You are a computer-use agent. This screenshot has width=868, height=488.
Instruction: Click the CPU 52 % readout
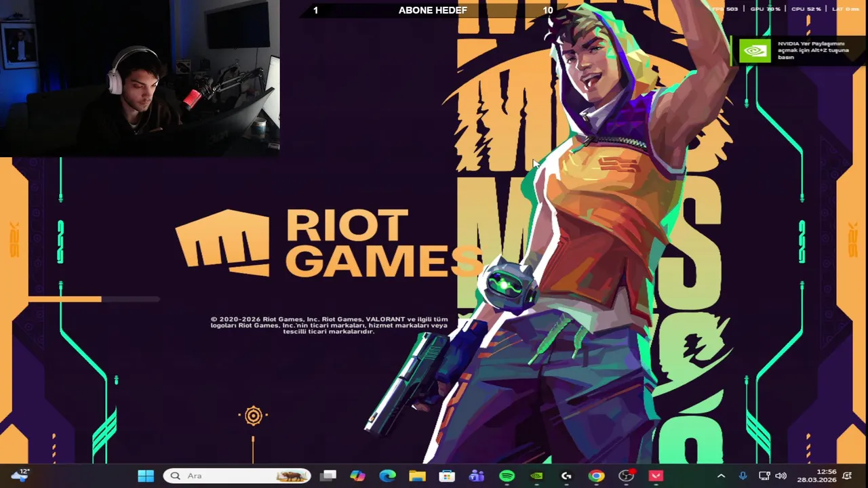[x=806, y=9]
